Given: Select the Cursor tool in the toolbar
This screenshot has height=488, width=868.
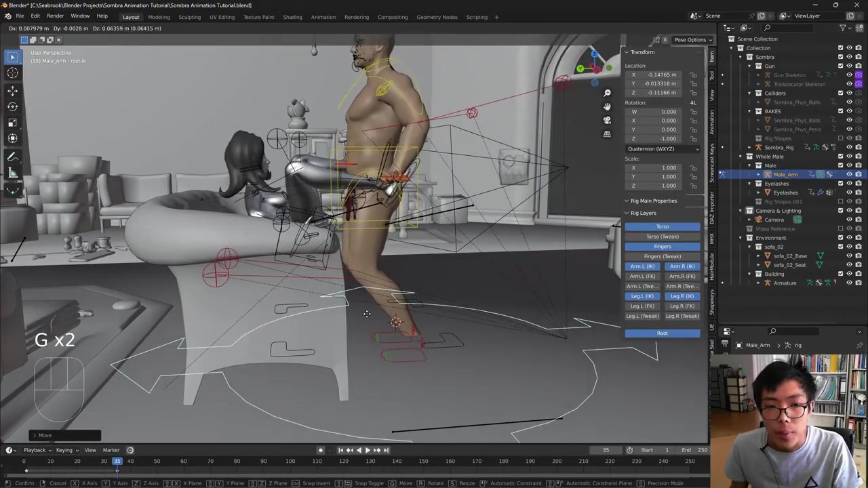Looking at the screenshot, I should tap(12, 73).
